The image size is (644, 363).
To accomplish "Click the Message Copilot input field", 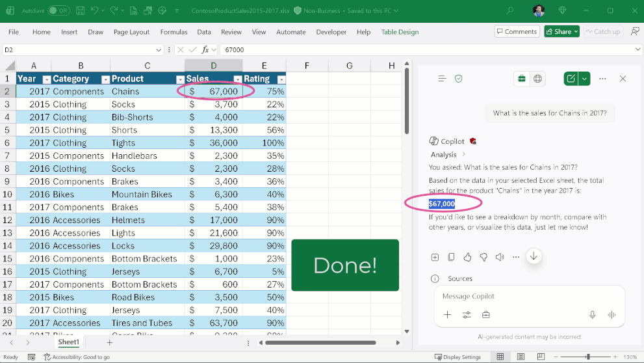I will (x=530, y=296).
